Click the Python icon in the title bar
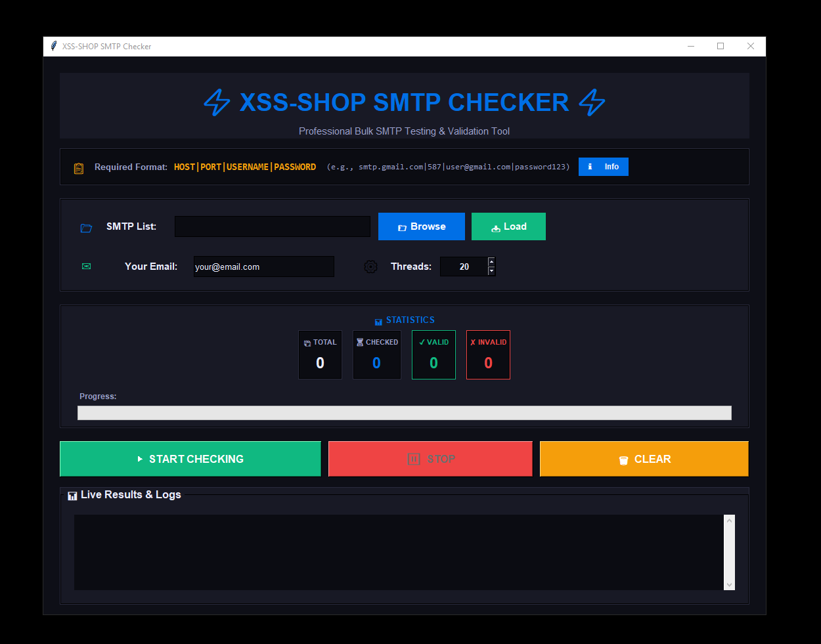The height and width of the screenshot is (644, 821). pos(53,46)
